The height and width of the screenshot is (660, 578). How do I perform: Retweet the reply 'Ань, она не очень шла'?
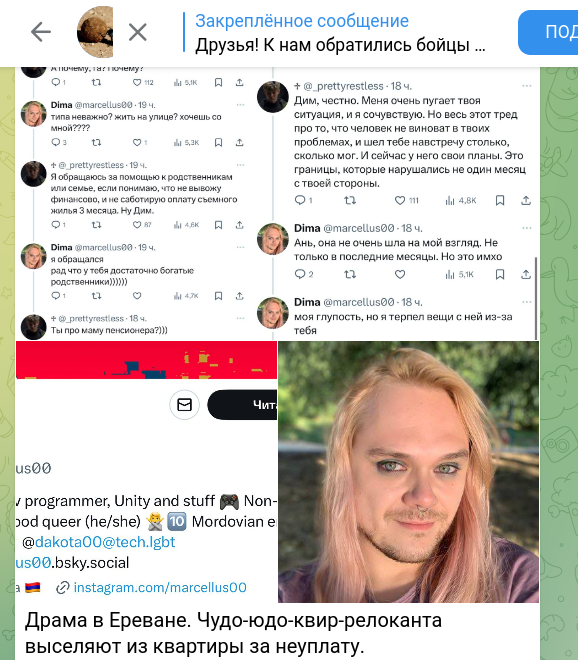click(x=350, y=274)
